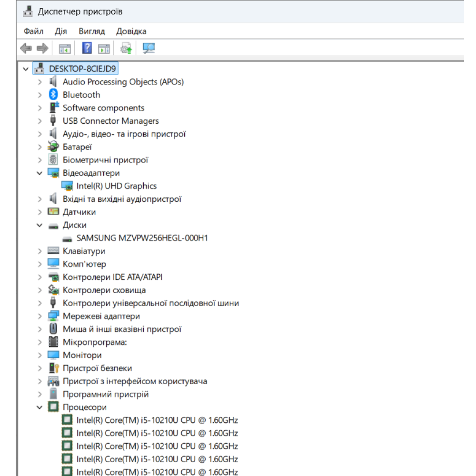This screenshot has height=476, width=476.
Task: Expand the Bluetooth category
Action: [x=40, y=95]
